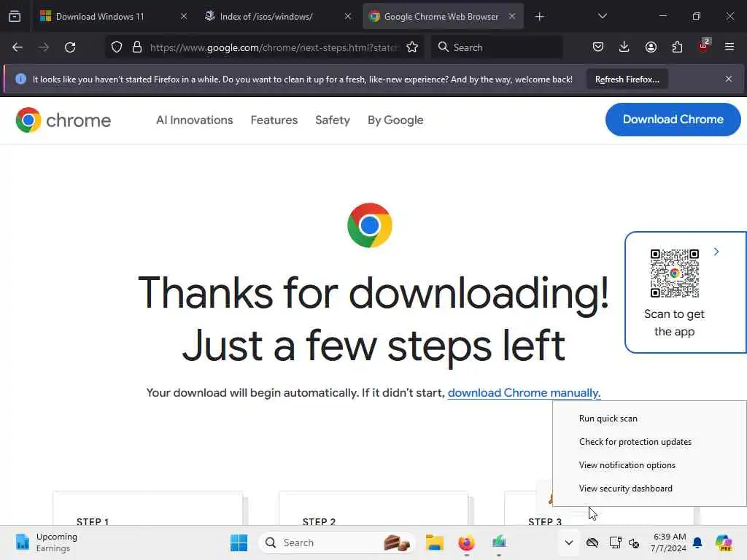
Task: Focus the Firefox Search box
Action: 498,47
